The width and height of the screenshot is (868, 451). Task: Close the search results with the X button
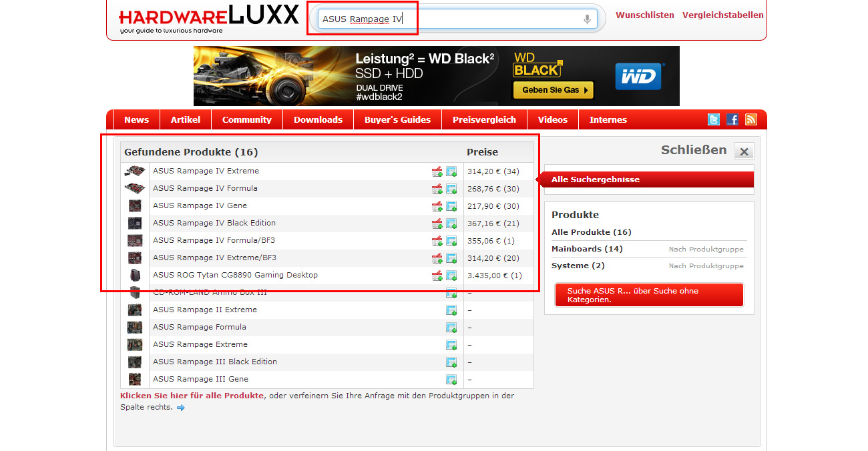pyautogui.click(x=744, y=151)
